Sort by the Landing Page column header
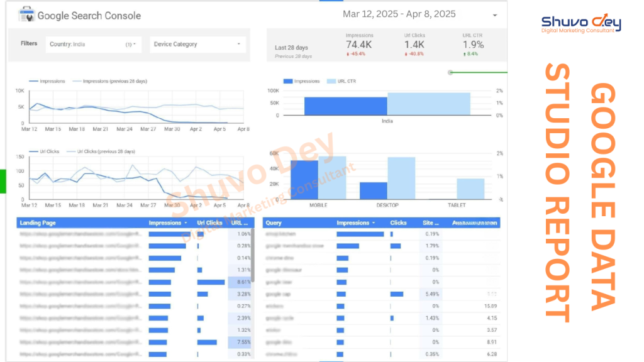 [x=38, y=223]
